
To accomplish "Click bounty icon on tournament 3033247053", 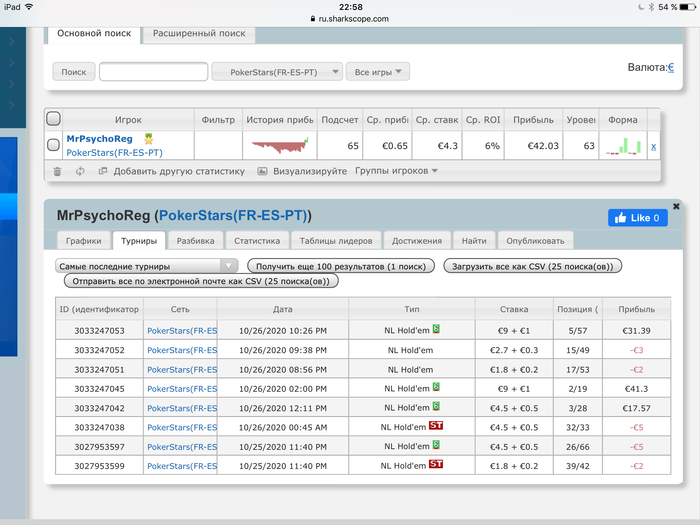I will pos(436,329).
